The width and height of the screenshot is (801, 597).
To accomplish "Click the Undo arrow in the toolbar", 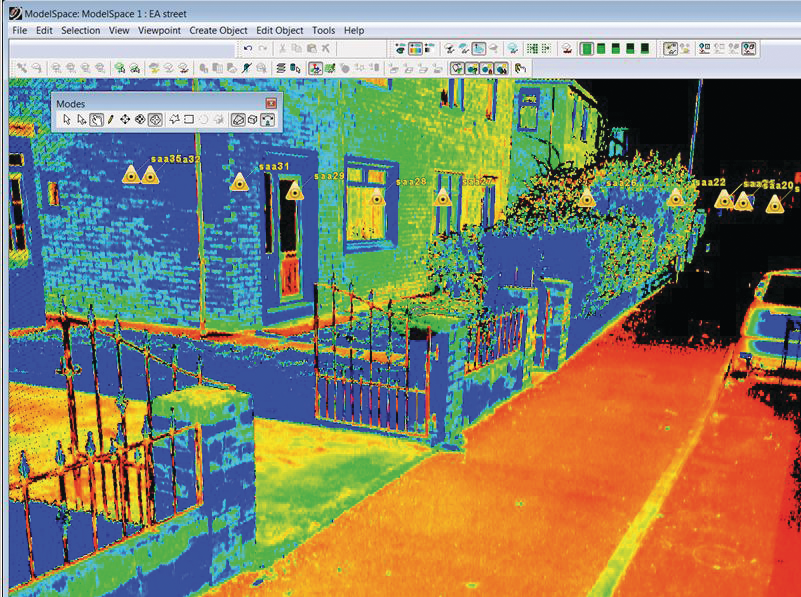I will point(247,48).
